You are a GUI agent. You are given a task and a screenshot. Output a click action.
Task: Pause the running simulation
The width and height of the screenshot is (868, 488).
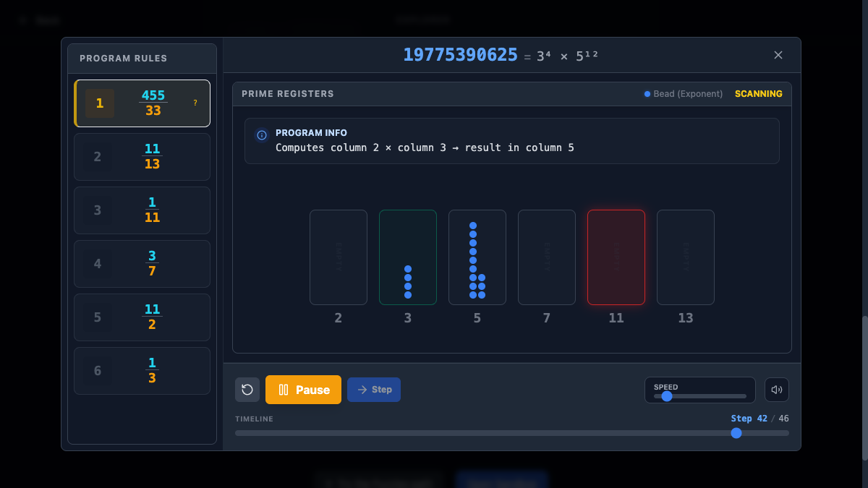click(303, 390)
